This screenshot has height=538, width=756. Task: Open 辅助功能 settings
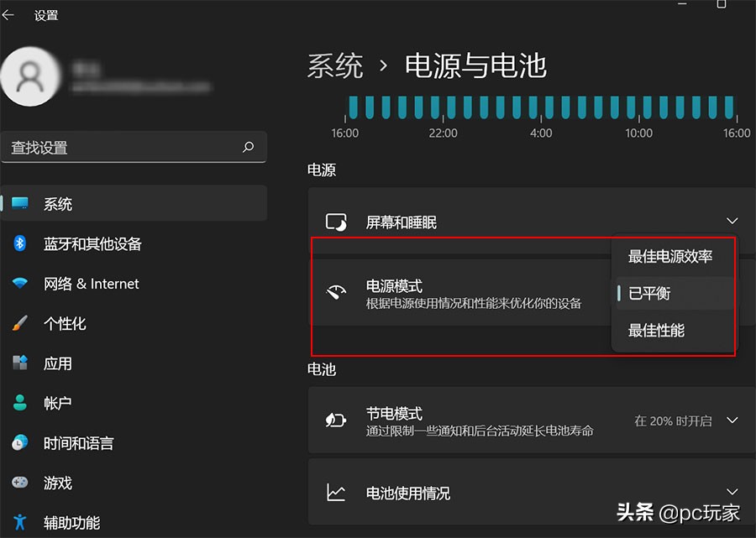pyautogui.click(x=72, y=522)
